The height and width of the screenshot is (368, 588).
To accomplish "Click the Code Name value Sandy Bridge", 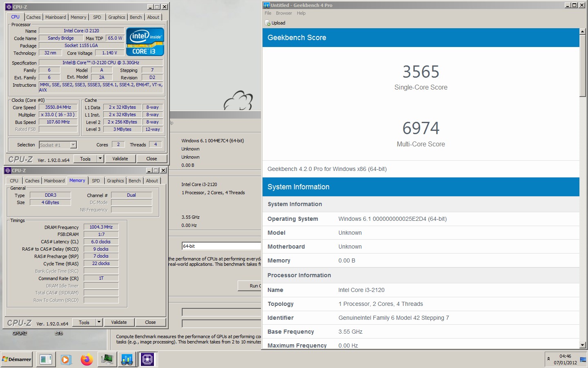I will [x=61, y=38].
